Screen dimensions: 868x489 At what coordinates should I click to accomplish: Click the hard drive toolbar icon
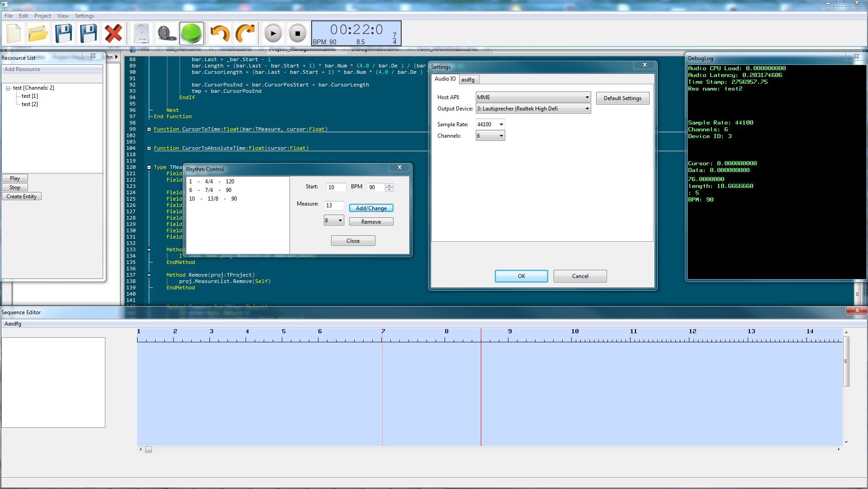coord(142,34)
